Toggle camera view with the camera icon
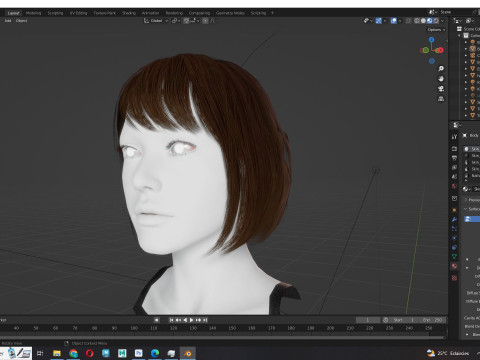The width and height of the screenshot is (480, 360). 441,89
